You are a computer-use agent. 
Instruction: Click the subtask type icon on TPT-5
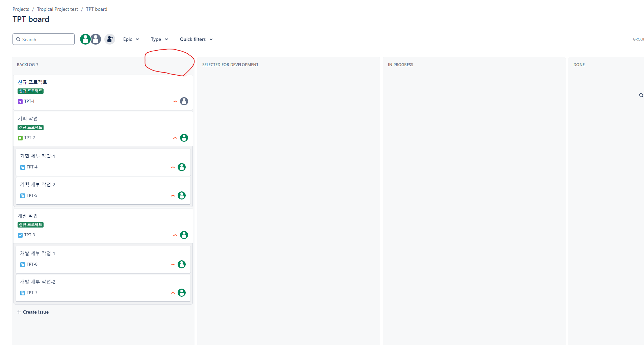click(23, 195)
